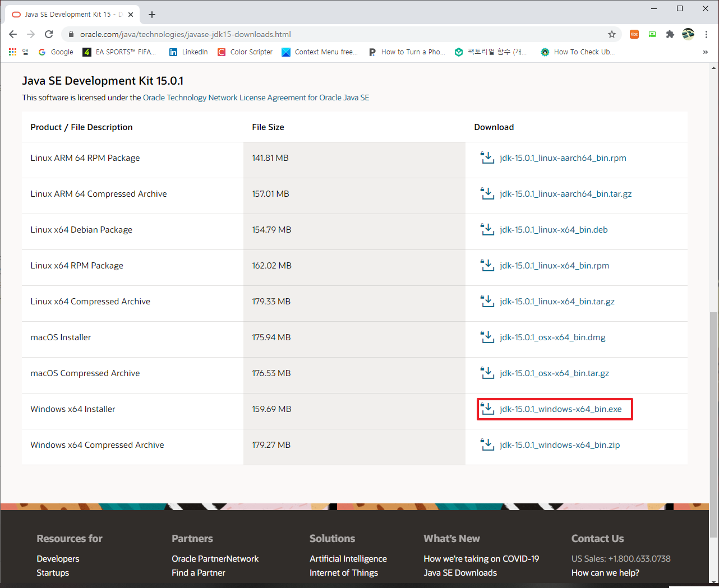Open the Color Scripter bookmark
The width and height of the screenshot is (719, 588).
[245, 52]
